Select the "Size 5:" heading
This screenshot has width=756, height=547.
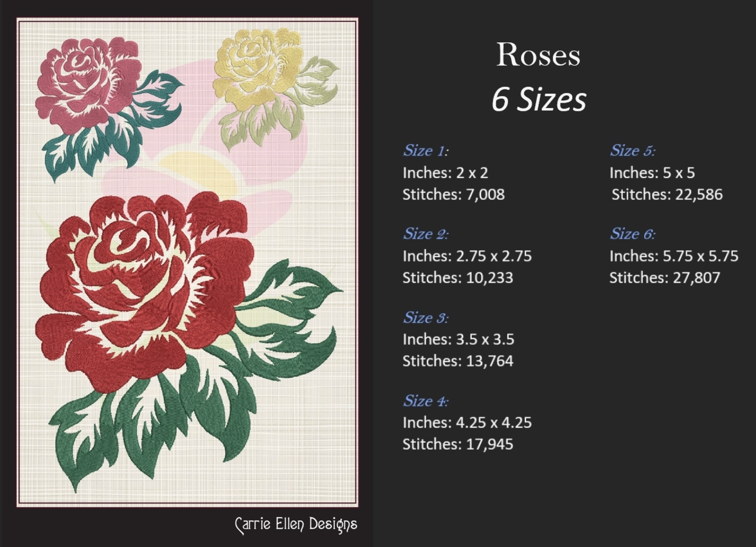pos(632,151)
